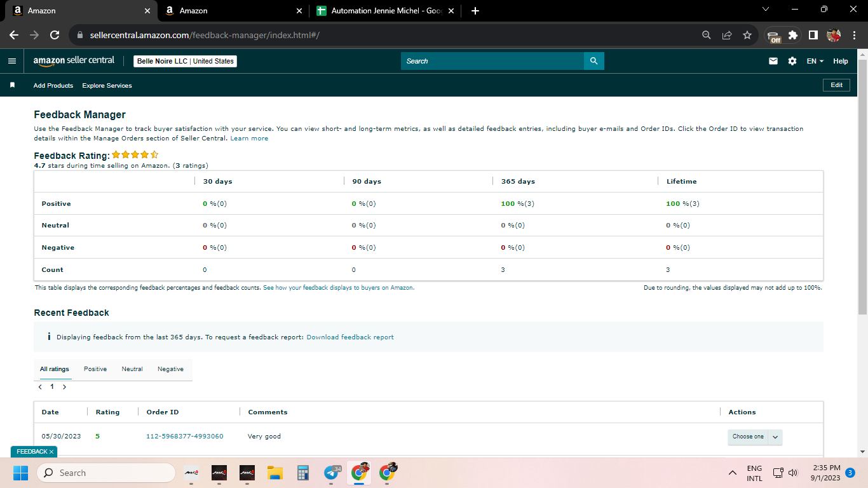
Task: Expand the Choose one actions dropdown
Action: pyautogui.click(x=755, y=437)
